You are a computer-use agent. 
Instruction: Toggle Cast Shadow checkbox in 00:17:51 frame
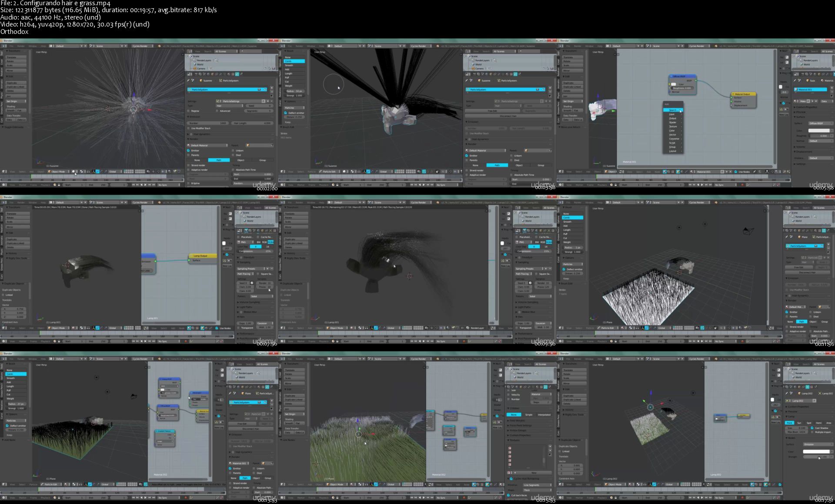[812, 428]
